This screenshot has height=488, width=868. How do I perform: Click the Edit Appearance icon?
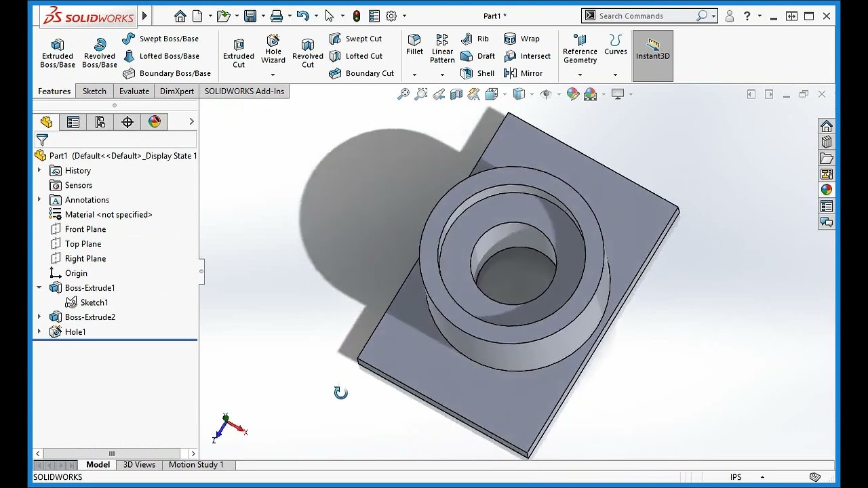click(573, 94)
